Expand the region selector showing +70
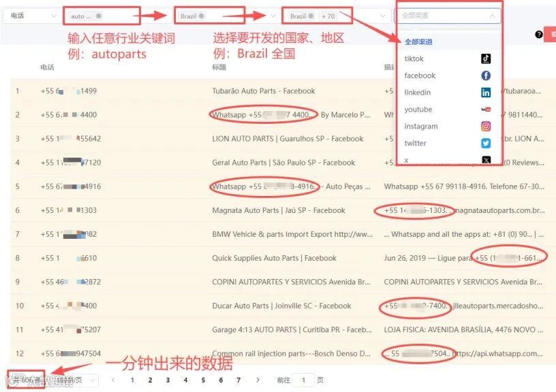This screenshot has width=556, height=392. [x=383, y=16]
